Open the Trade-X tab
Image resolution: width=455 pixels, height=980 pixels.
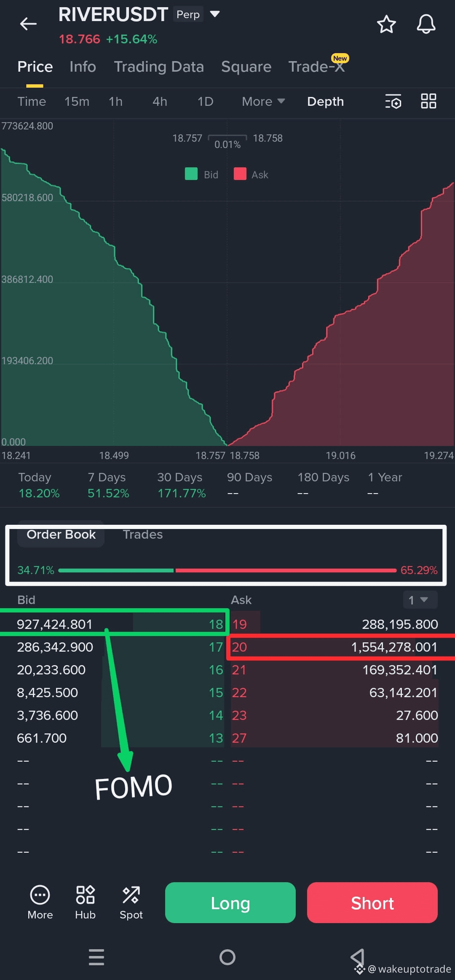tap(317, 67)
